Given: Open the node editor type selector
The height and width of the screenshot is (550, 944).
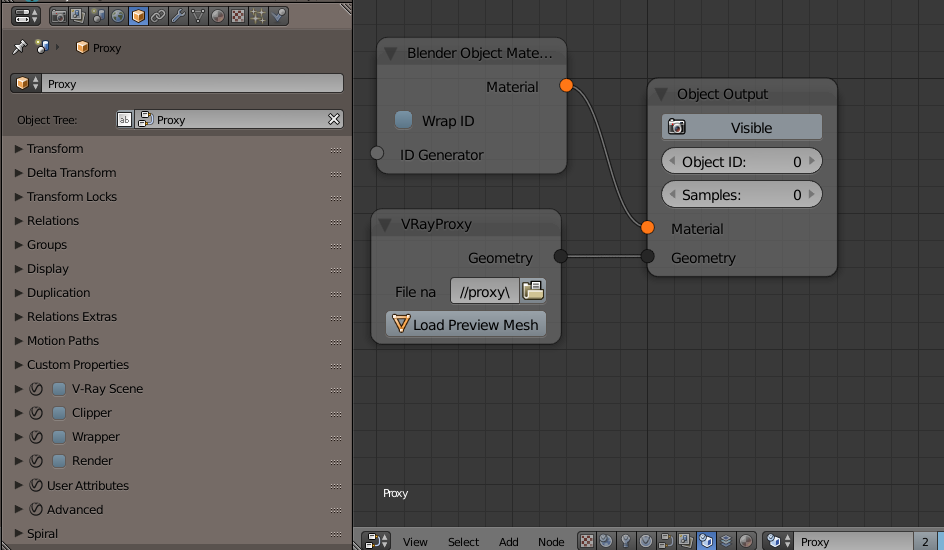Looking at the screenshot, I should 377,541.
